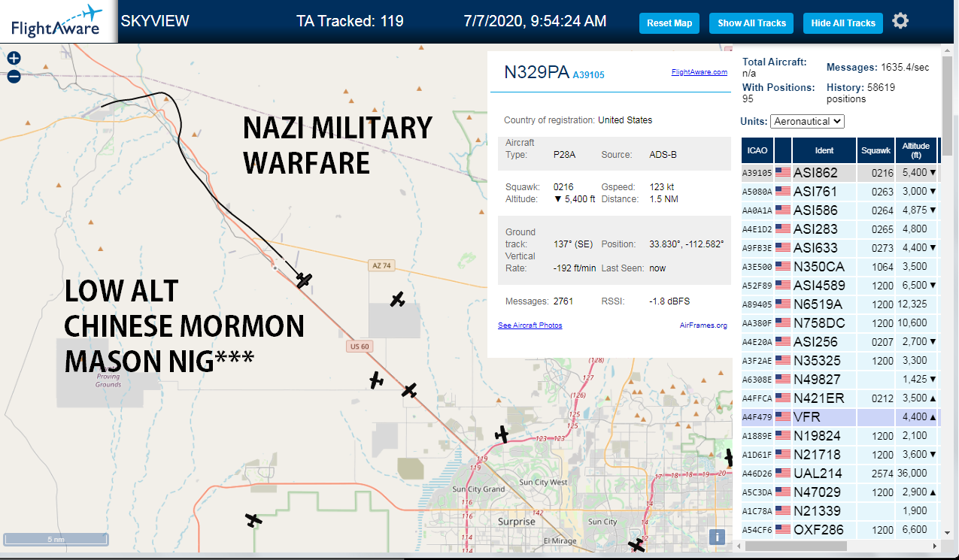Click the Show All Tracks button
Image resolution: width=959 pixels, height=560 pixels.
(x=751, y=23)
